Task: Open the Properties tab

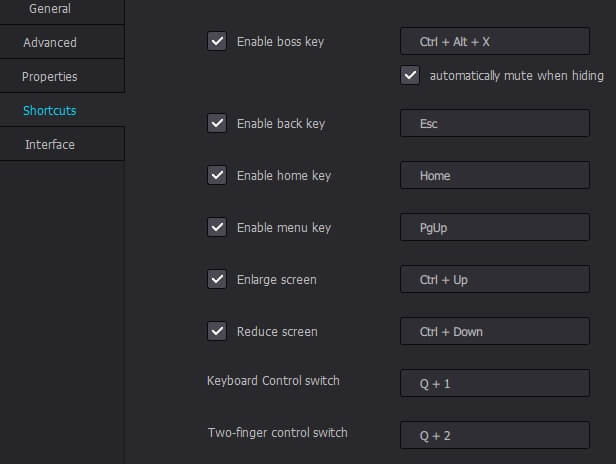Action: click(x=50, y=77)
